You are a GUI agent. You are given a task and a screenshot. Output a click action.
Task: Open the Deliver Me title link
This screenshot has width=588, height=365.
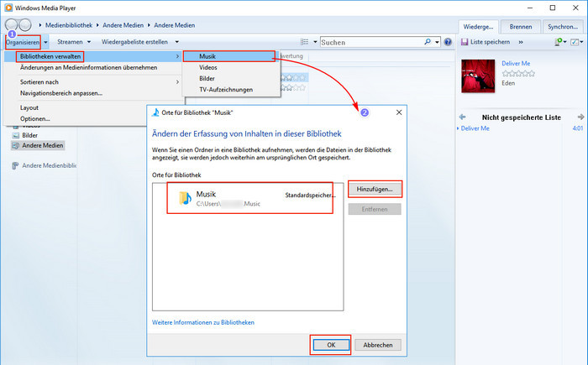516,63
